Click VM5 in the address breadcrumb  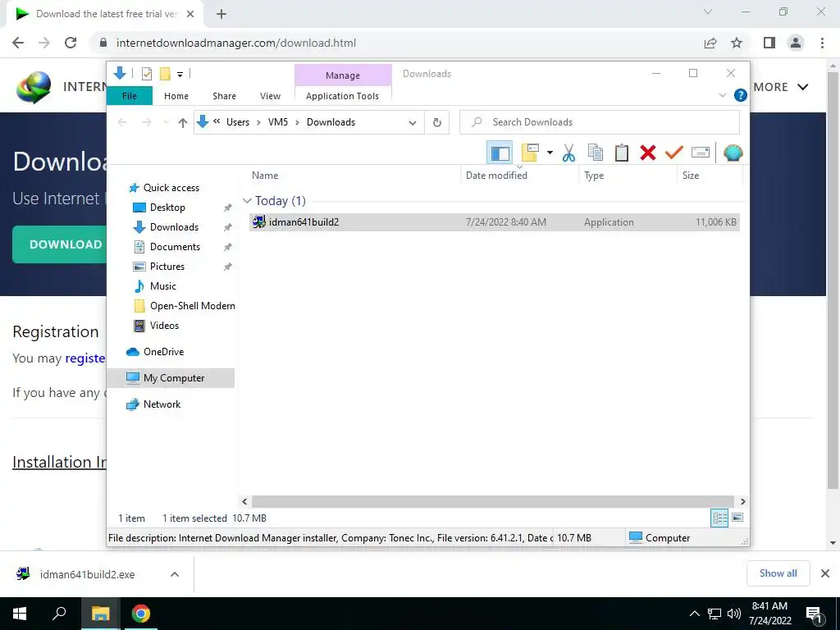278,123
